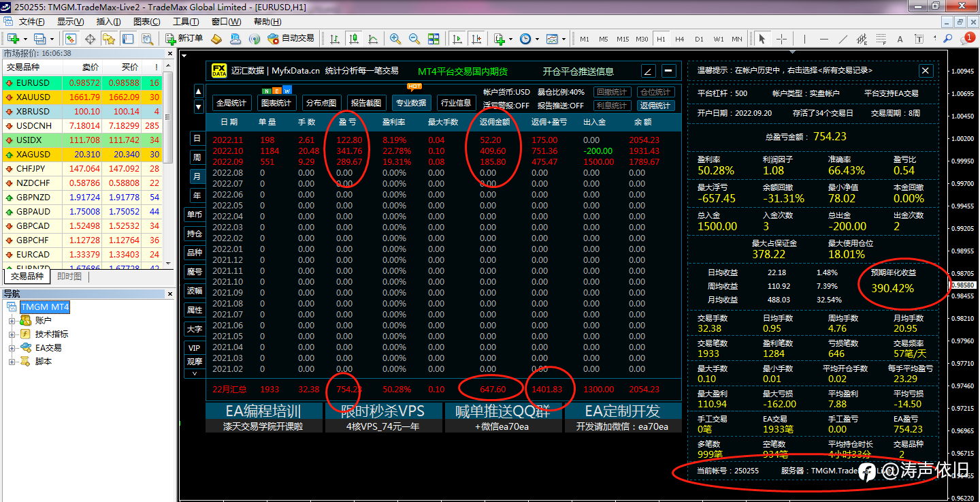Screen dimensions: 980x502
Task: Click the down arrow below 年 sidebar
Action: point(195,373)
